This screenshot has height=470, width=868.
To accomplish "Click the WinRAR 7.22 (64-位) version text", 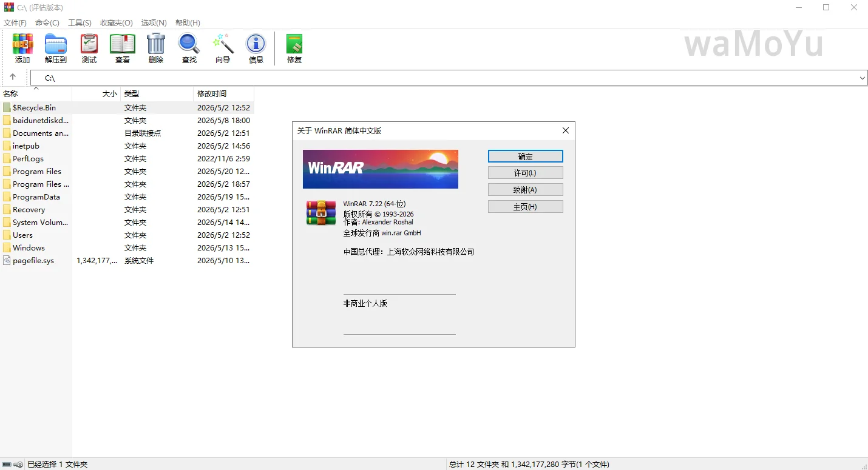I will click(x=374, y=204).
